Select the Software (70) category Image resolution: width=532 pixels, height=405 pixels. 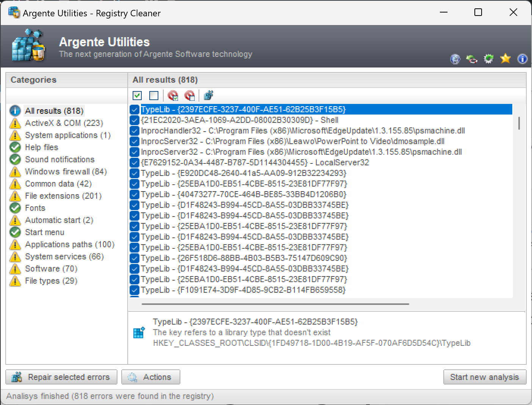coord(51,268)
